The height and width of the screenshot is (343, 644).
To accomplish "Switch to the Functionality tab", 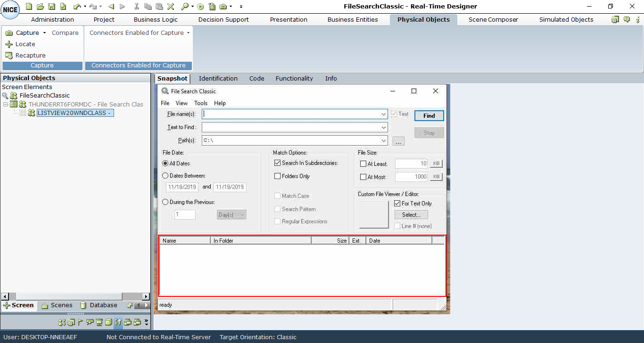I will 294,79.
